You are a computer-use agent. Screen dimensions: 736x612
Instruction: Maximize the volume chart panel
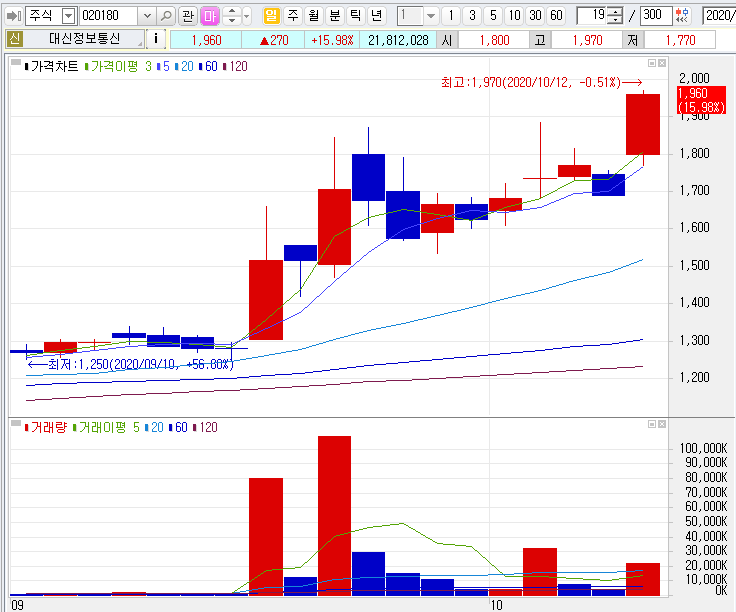click(652, 424)
